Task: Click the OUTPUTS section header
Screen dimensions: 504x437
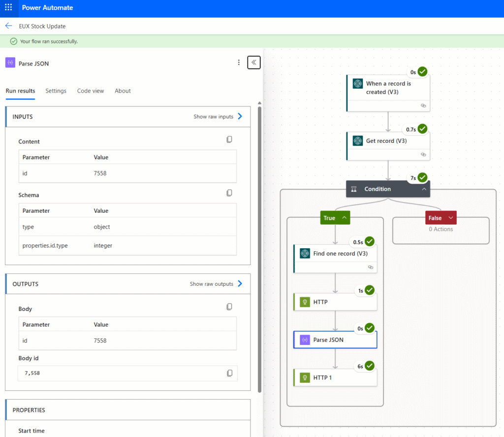Action: (x=128, y=284)
